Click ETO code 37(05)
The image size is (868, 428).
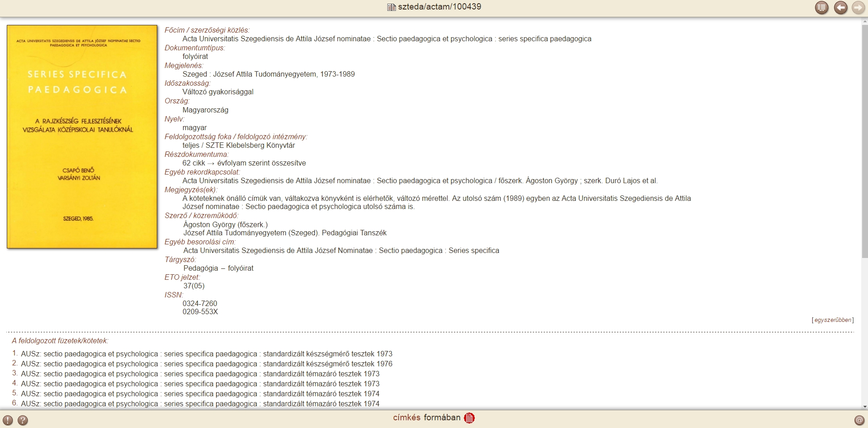point(194,286)
